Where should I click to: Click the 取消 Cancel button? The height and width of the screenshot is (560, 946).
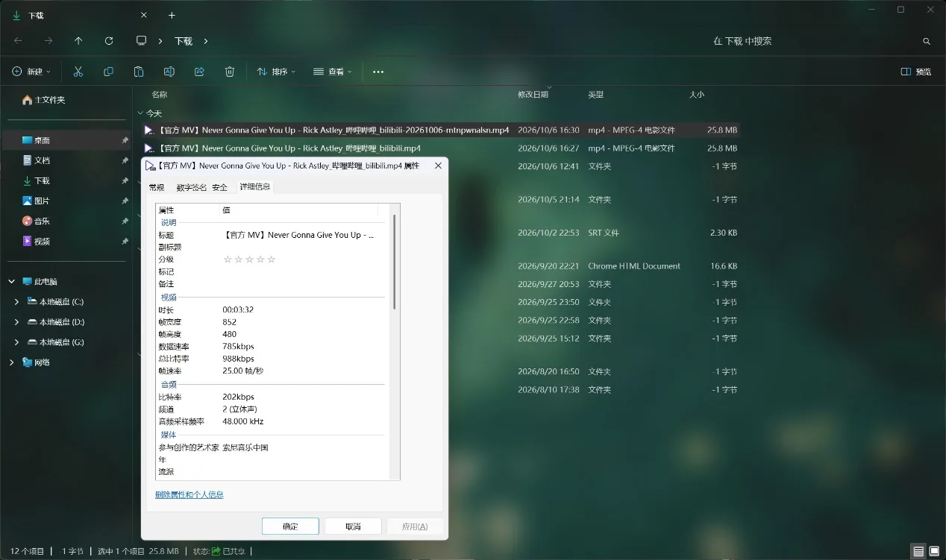click(x=353, y=526)
